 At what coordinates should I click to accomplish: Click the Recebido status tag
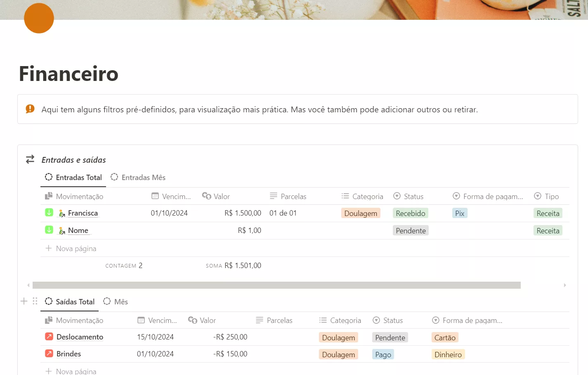(x=410, y=214)
